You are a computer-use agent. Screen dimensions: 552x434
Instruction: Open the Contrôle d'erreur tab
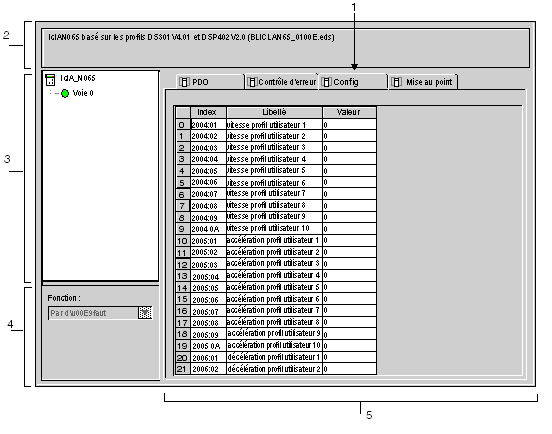tap(282, 82)
